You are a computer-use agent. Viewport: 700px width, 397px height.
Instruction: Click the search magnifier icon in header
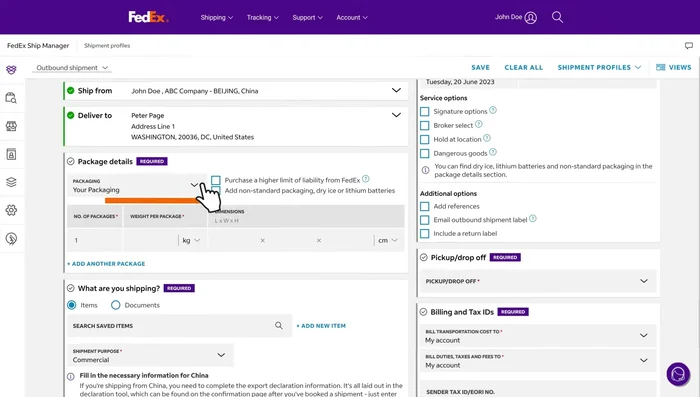coord(557,17)
